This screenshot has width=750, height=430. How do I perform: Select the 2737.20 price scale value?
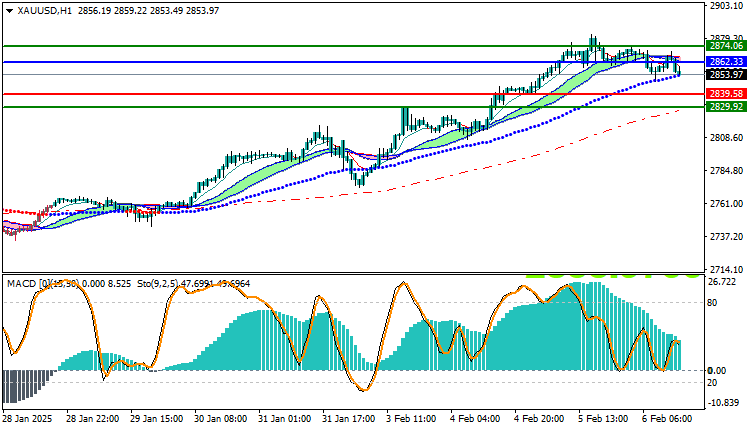pyautogui.click(x=727, y=237)
